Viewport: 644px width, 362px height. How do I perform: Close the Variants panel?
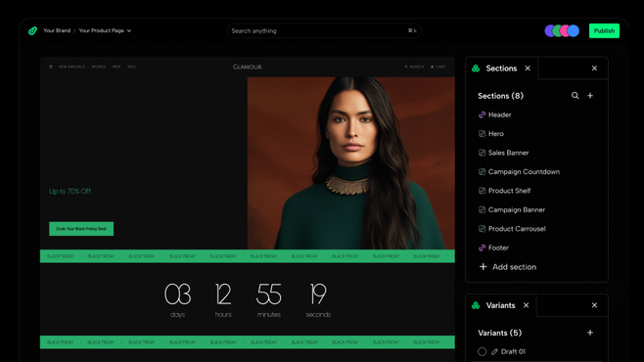[594, 305]
